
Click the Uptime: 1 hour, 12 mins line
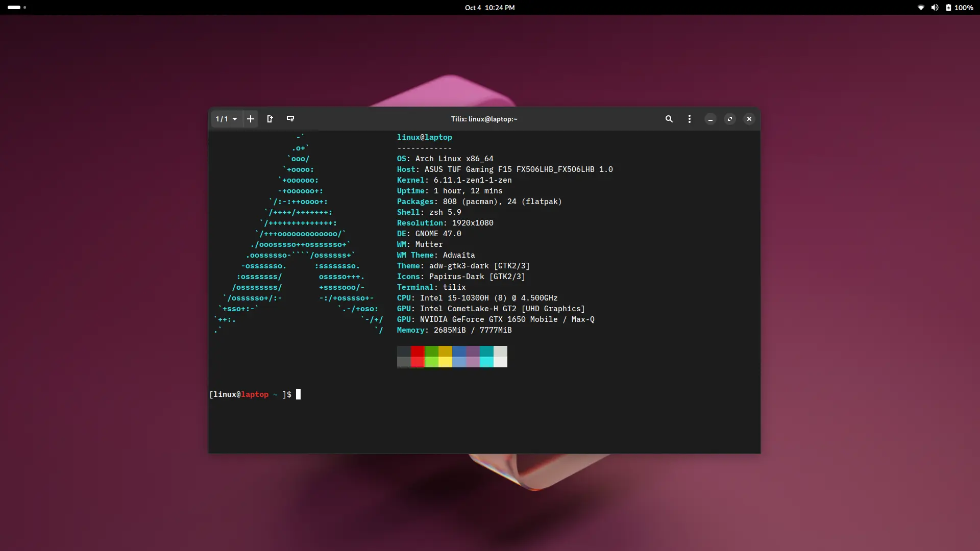point(450,191)
